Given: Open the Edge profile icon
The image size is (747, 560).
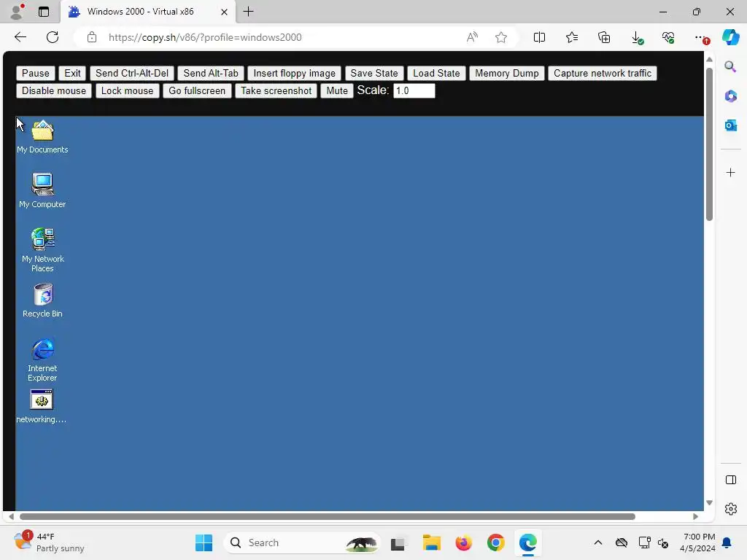Looking at the screenshot, I should [x=18, y=12].
